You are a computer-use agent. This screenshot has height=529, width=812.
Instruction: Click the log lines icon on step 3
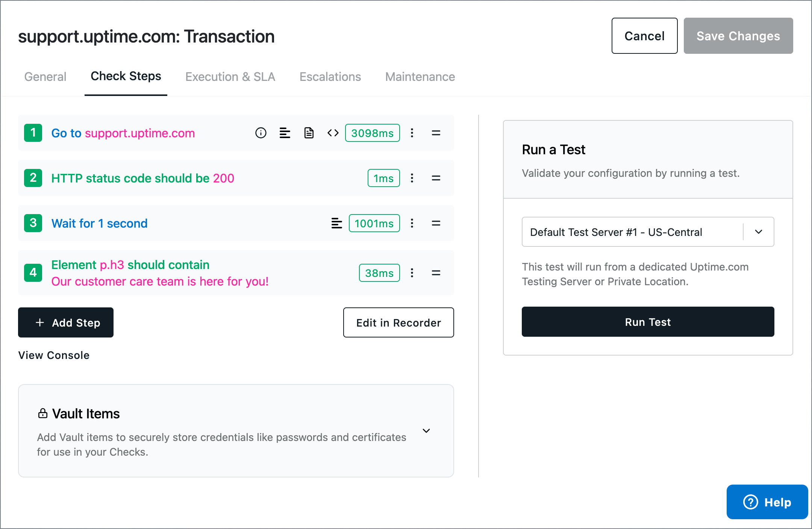(337, 223)
